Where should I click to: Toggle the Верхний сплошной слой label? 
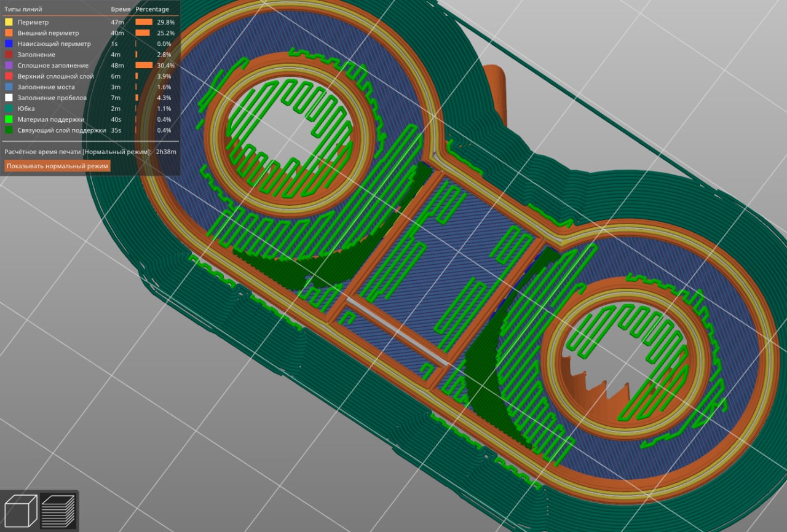(55, 76)
